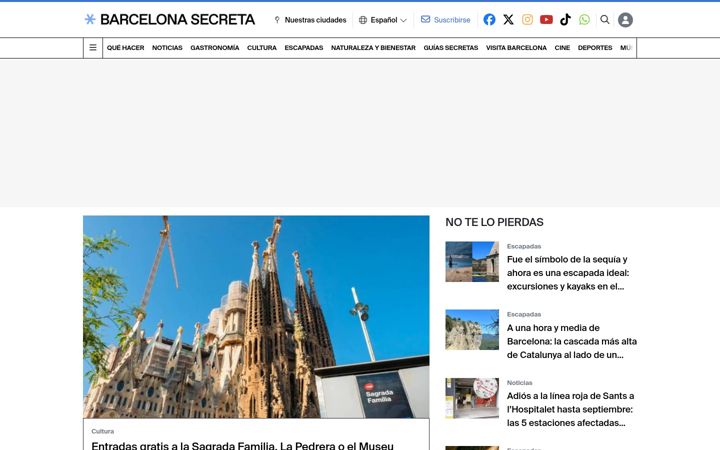
Task: Open the Fue el símbolo de la sequía article
Action: [x=568, y=273]
